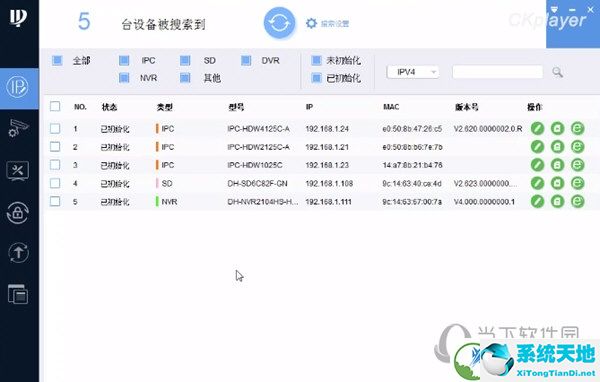Click IP address 192.168.1.108 cell
Screen dimensions: 600x382
(x=329, y=184)
